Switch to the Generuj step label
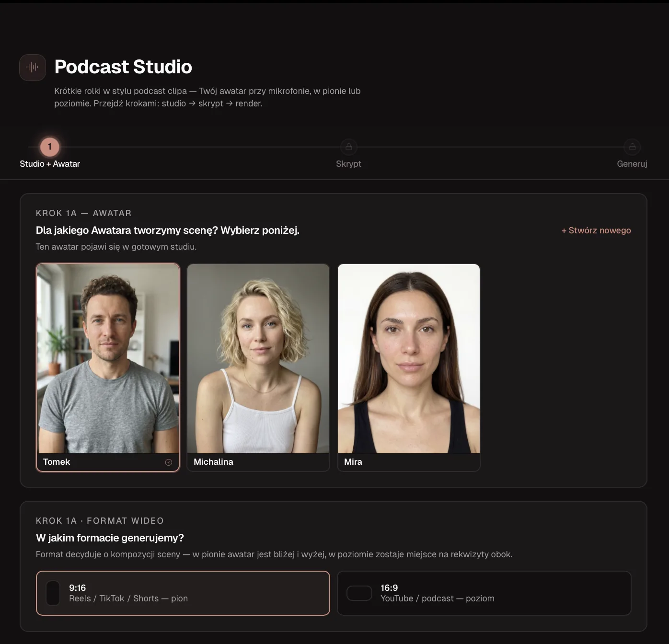This screenshot has height=644, width=669. (x=632, y=164)
